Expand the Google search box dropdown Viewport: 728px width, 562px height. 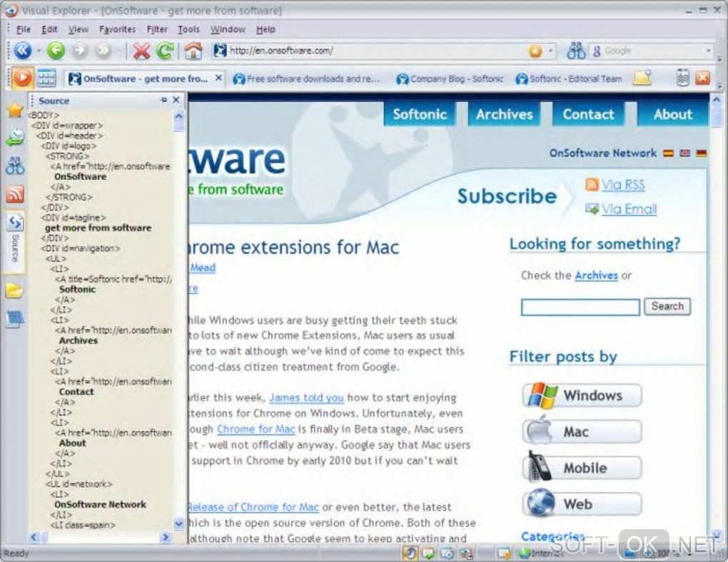pyautogui.click(x=709, y=51)
